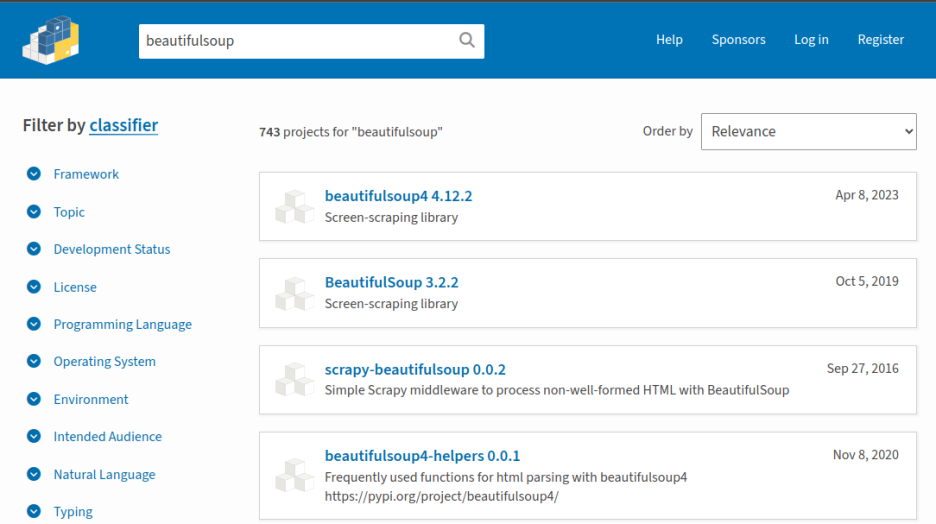Open the scrapy-beautifulsoup 0.0.2 project
The height and width of the screenshot is (524, 936).
[x=415, y=369]
